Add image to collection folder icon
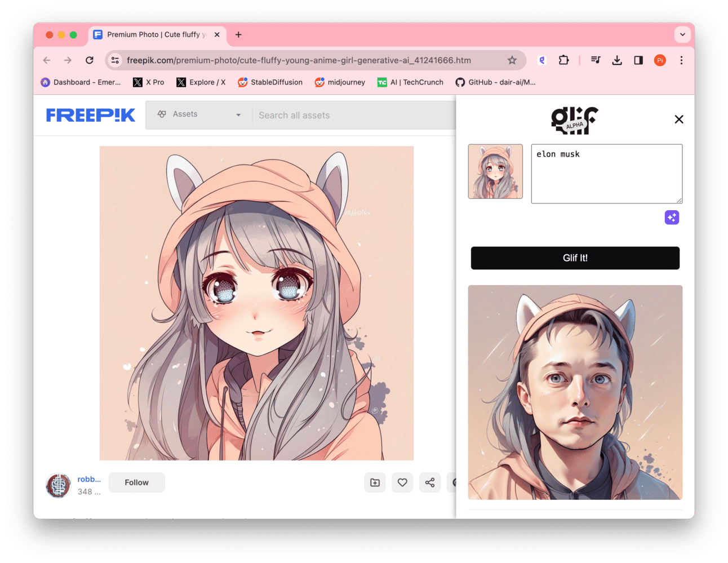The width and height of the screenshot is (728, 563). click(x=375, y=482)
